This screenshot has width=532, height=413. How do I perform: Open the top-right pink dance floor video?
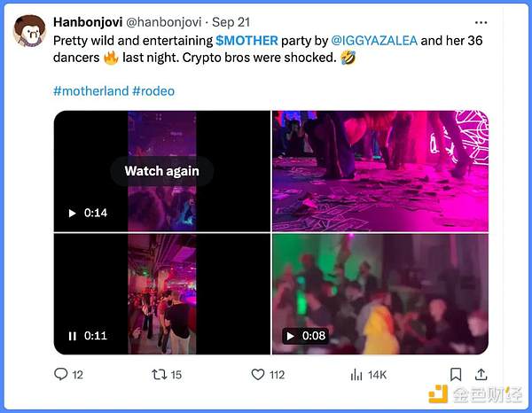(380, 170)
